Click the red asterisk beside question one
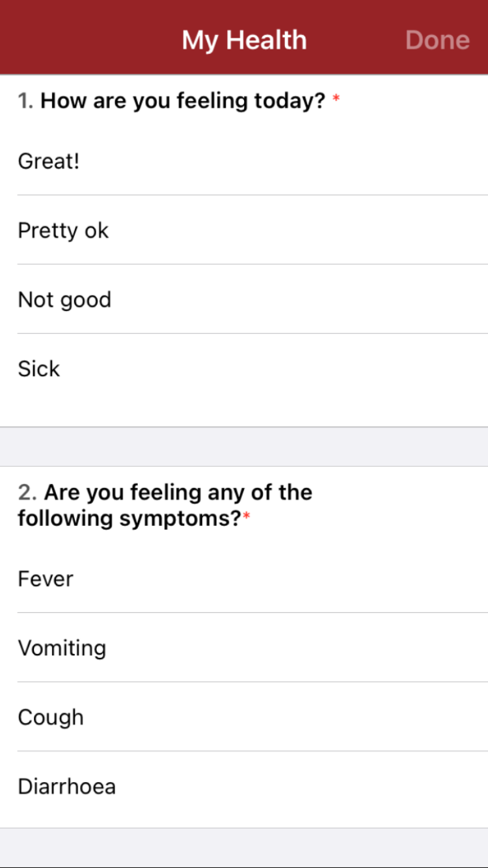Image resolution: width=488 pixels, height=868 pixels. click(336, 100)
